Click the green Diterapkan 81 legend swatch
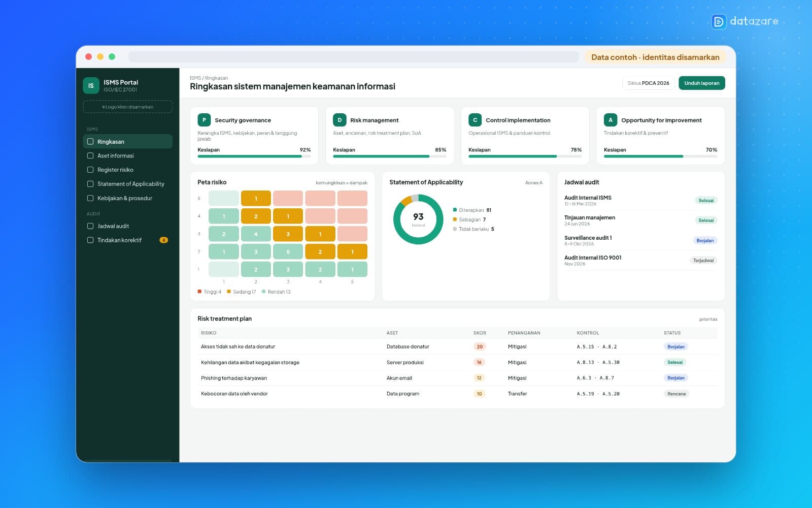 tap(455, 210)
